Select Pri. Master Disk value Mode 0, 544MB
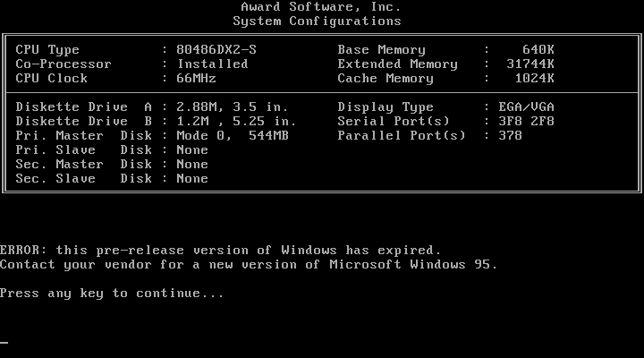The image size is (644, 358). pos(233,136)
